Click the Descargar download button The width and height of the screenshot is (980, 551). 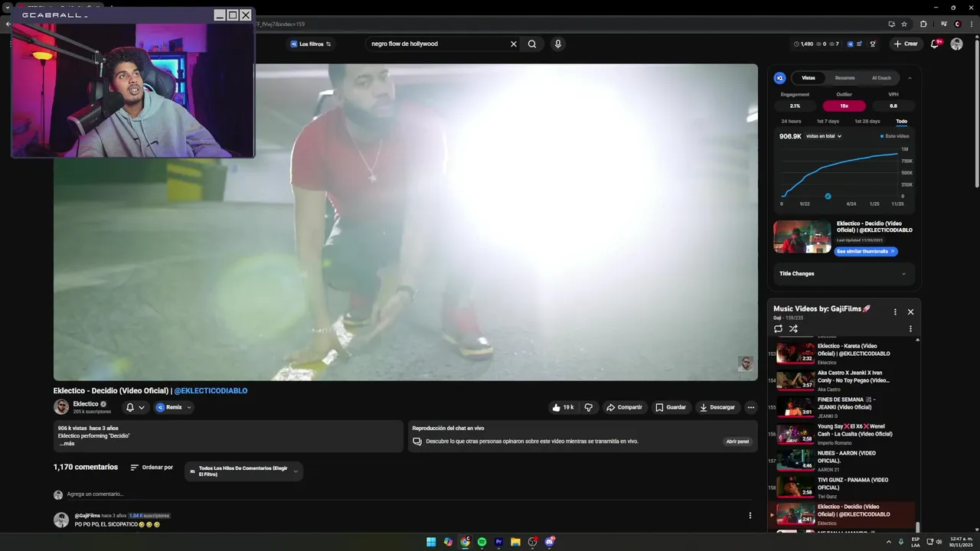(717, 407)
